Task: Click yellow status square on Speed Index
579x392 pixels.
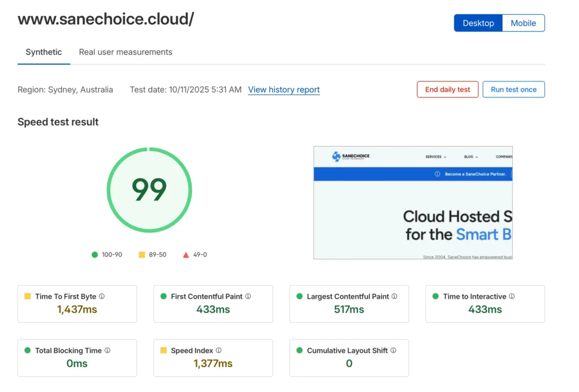Action: pos(163,350)
